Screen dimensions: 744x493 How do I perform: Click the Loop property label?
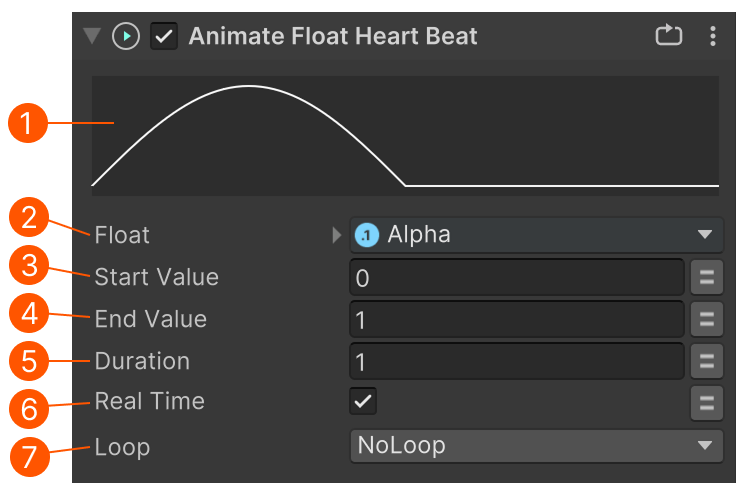click(x=122, y=447)
